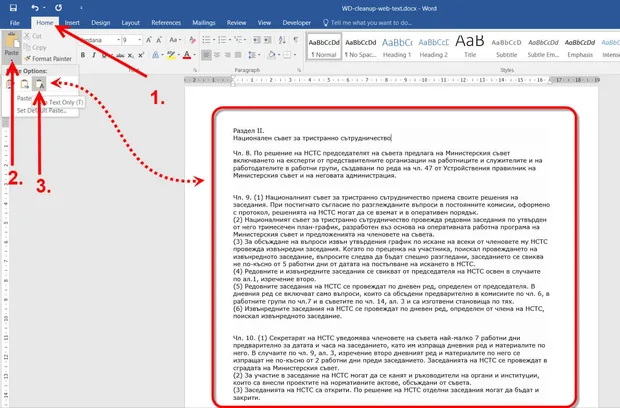This screenshot has height=408, width=620.
Task: Open the font color dropdown arrow
Action: click(195, 55)
